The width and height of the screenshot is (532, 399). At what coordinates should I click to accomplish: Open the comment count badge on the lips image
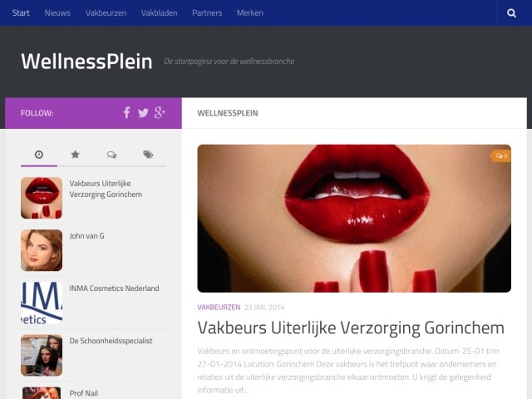click(500, 155)
